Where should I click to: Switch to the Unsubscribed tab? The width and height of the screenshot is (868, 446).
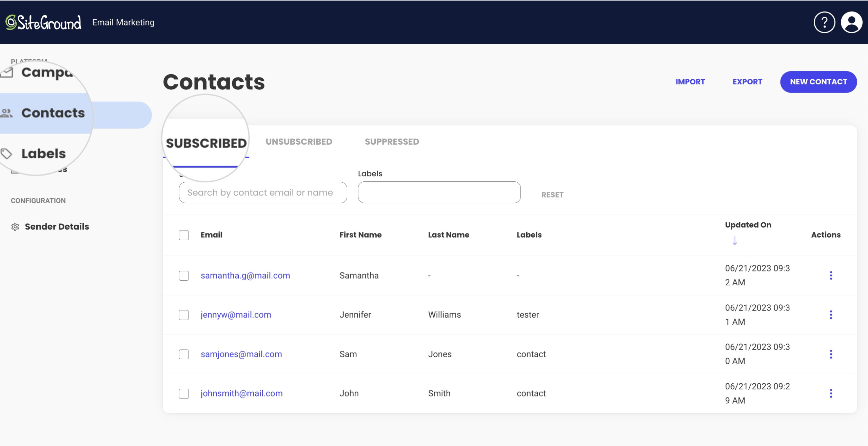(299, 142)
